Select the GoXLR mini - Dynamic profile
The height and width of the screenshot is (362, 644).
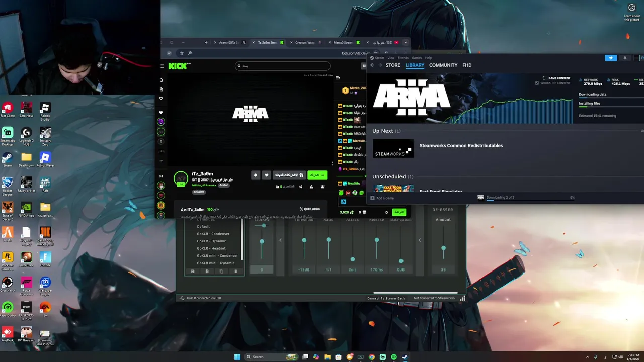point(215,263)
